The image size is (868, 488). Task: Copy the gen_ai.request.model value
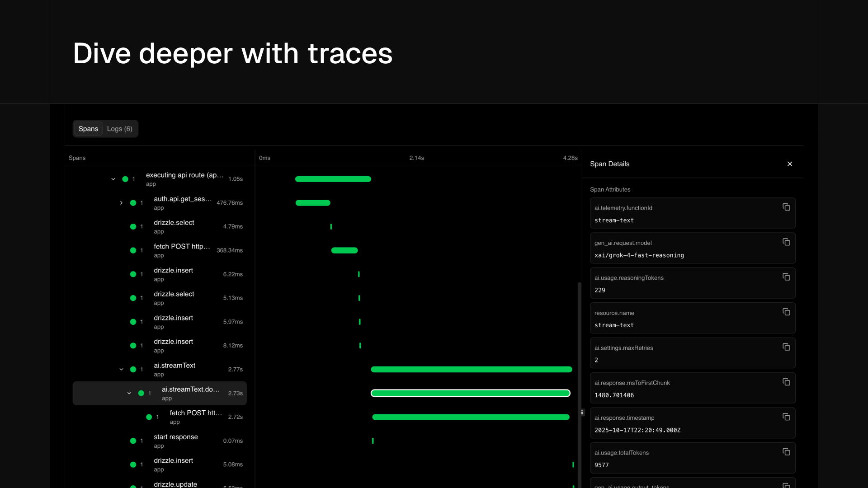pyautogui.click(x=786, y=242)
